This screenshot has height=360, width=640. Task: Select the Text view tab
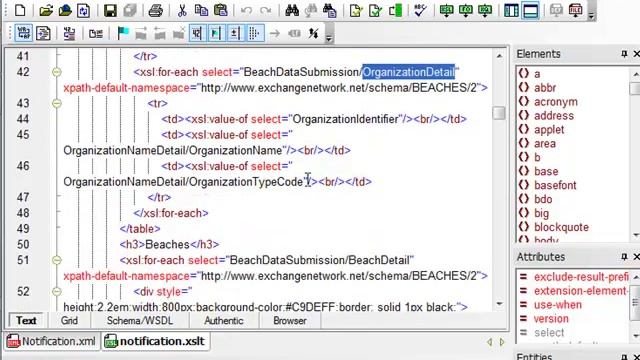point(26,320)
